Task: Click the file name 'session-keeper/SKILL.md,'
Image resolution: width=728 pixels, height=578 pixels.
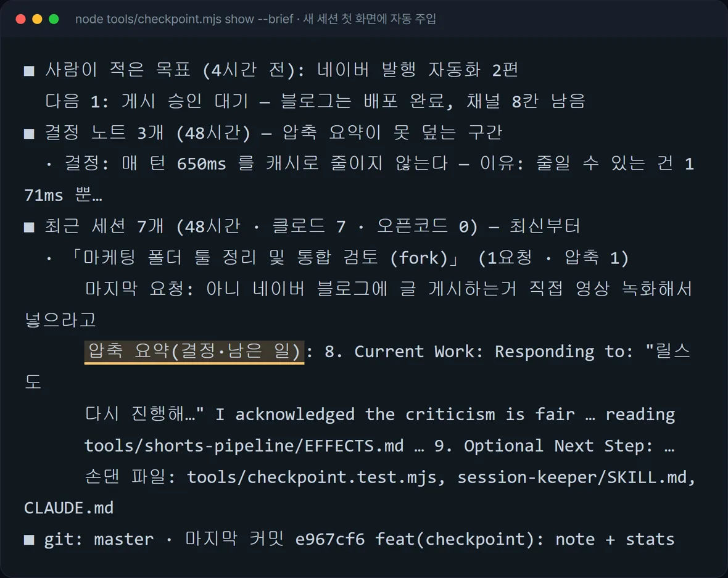Action: [576, 477]
